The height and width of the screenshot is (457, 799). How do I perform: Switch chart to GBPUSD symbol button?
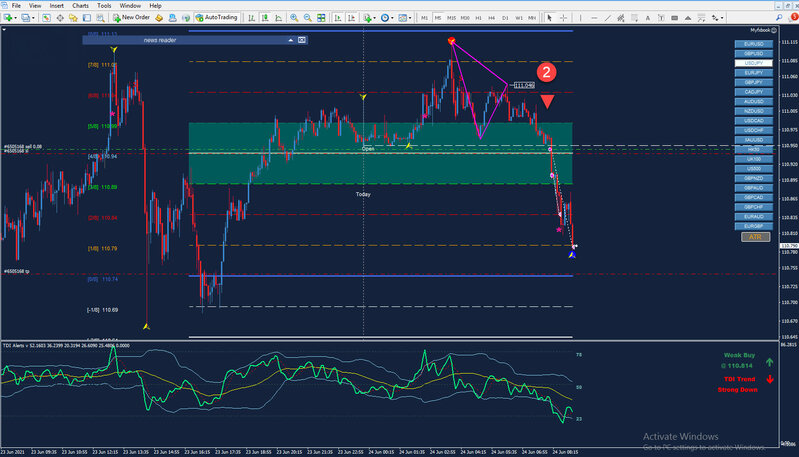[x=754, y=53]
